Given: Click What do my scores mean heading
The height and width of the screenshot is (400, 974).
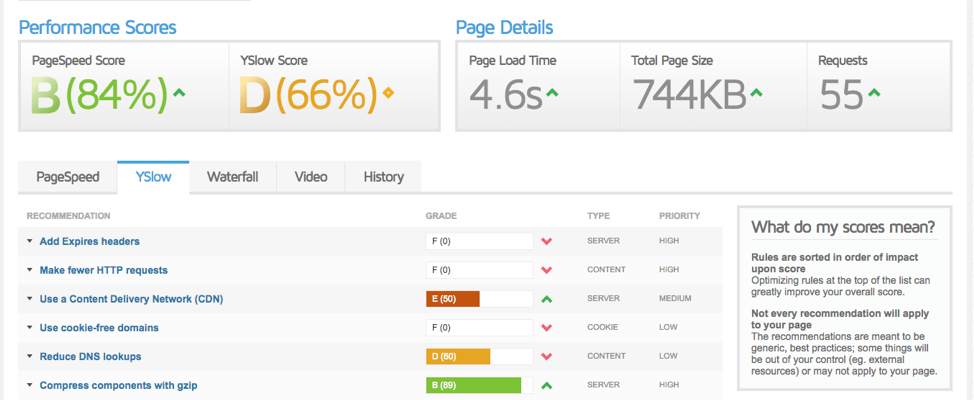Looking at the screenshot, I should [843, 227].
